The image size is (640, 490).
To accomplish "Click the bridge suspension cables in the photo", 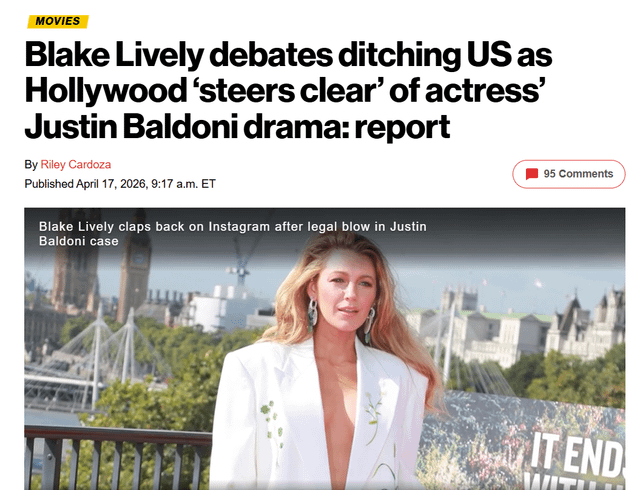I will [98, 351].
